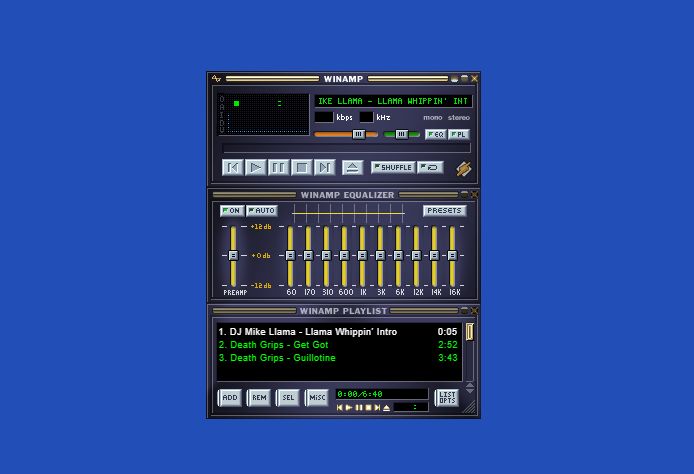Click the 3:43 duration of Guillotine

447,358
